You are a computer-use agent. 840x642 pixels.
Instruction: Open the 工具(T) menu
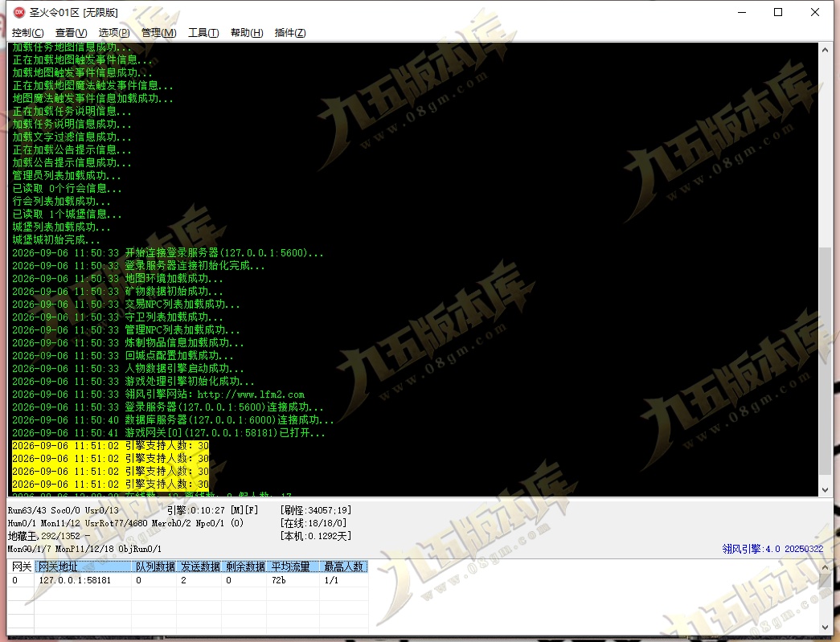(203, 33)
